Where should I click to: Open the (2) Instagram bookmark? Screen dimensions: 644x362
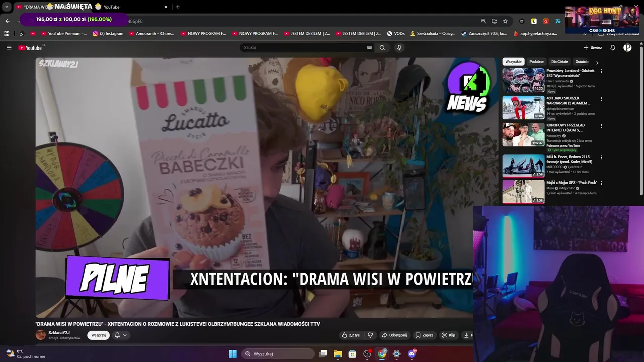point(108,34)
